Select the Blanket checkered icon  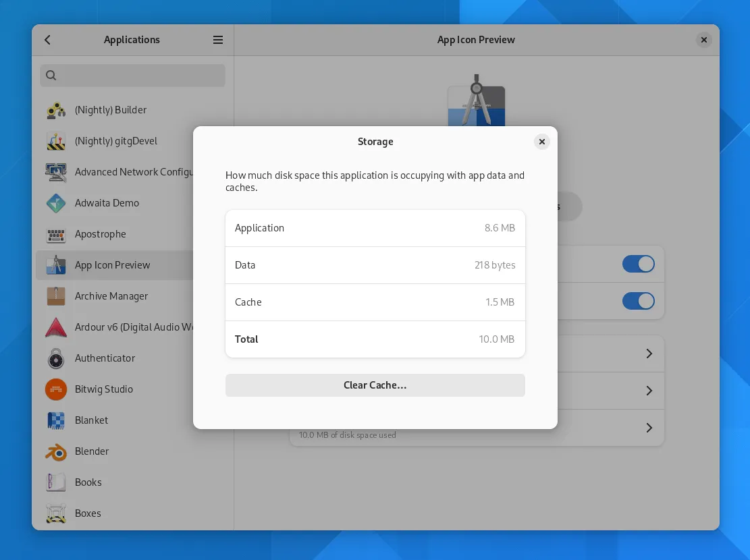click(x=56, y=420)
